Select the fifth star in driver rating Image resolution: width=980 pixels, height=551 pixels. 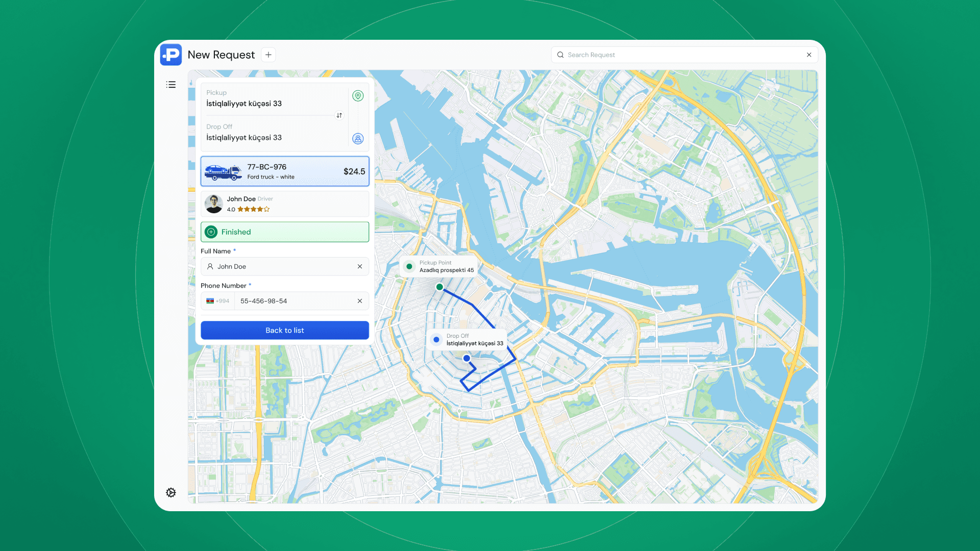point(267,209)
